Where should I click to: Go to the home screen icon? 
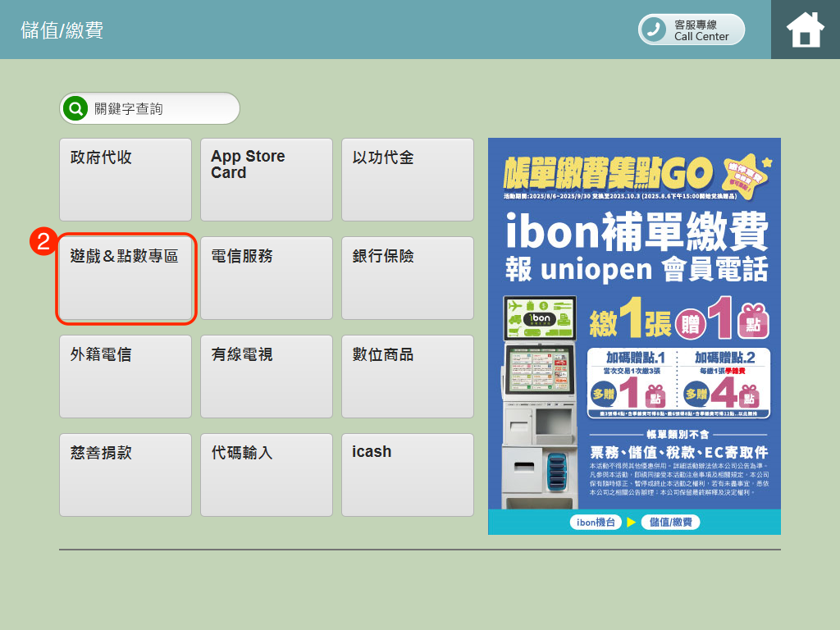[806, 30]
